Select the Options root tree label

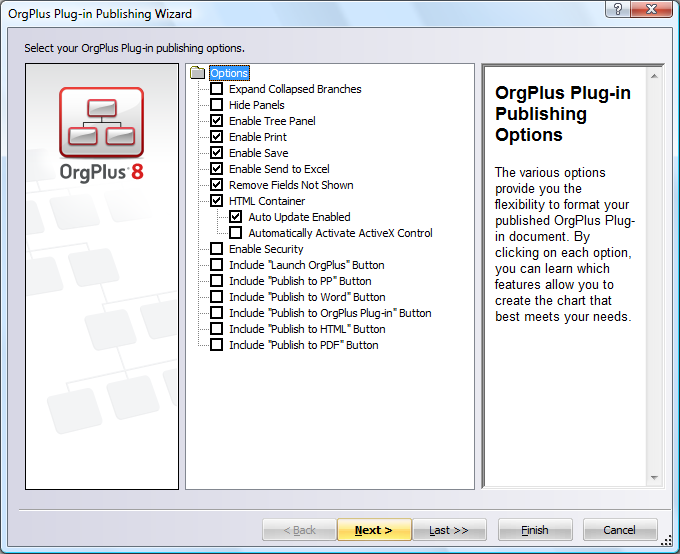point(229,73)
